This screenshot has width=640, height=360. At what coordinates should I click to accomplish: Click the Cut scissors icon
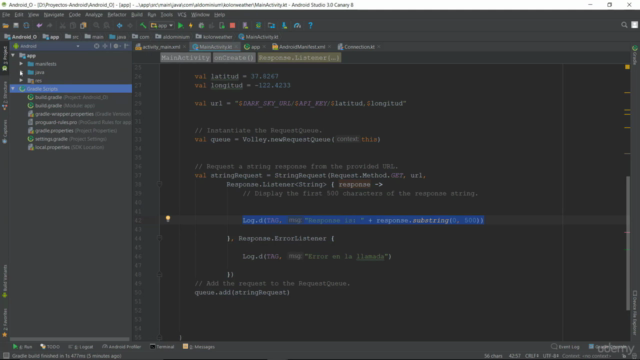pyautogui.click(x=62, y=25)
